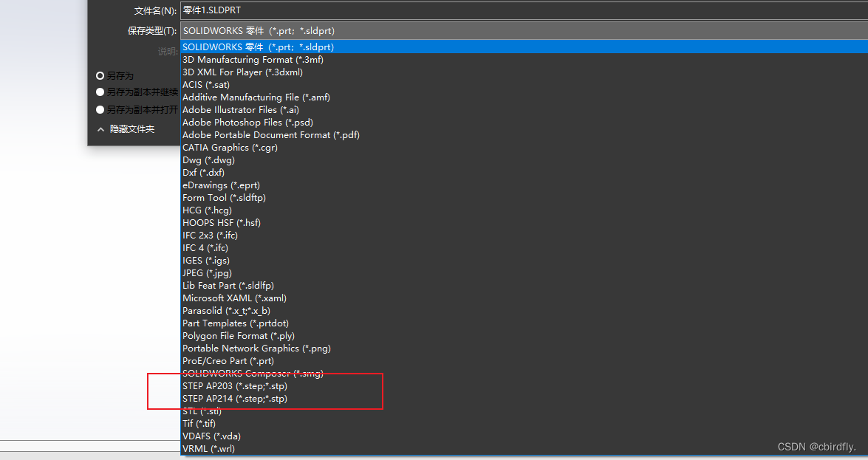
Task: Collapse folders with the 隐藏文件夹 chevron
Action: point(100,129)
